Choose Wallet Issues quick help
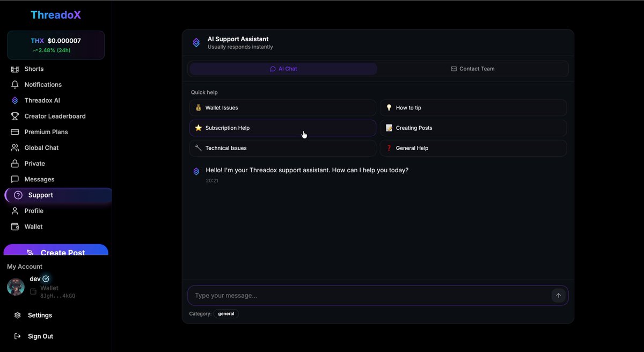Image resolution: width=644 pixels, height=352 pixels. (x=283, y=108)
